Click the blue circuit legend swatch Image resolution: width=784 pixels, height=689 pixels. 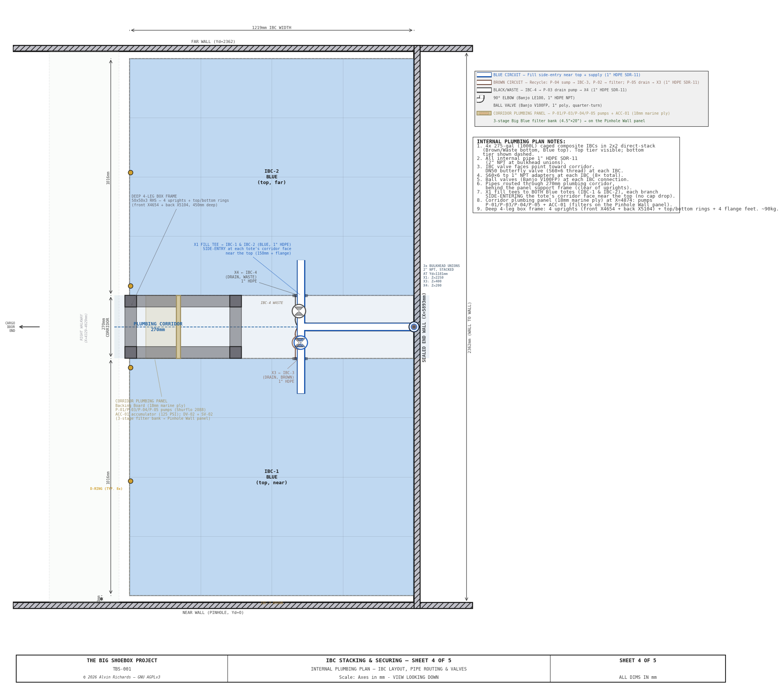tap(484, 75)
